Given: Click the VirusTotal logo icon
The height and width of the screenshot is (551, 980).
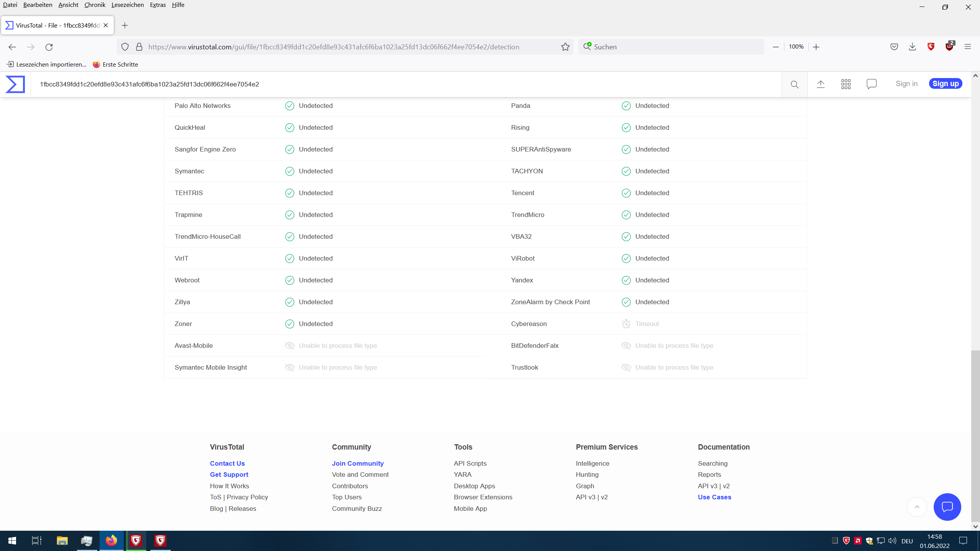Looking at the screenshot, I should (x=15, y=84).
